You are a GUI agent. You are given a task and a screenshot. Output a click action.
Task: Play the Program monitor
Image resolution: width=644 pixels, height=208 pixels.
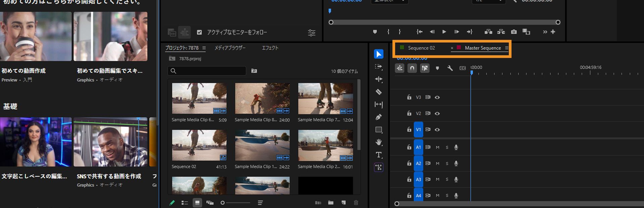[444, 32]
